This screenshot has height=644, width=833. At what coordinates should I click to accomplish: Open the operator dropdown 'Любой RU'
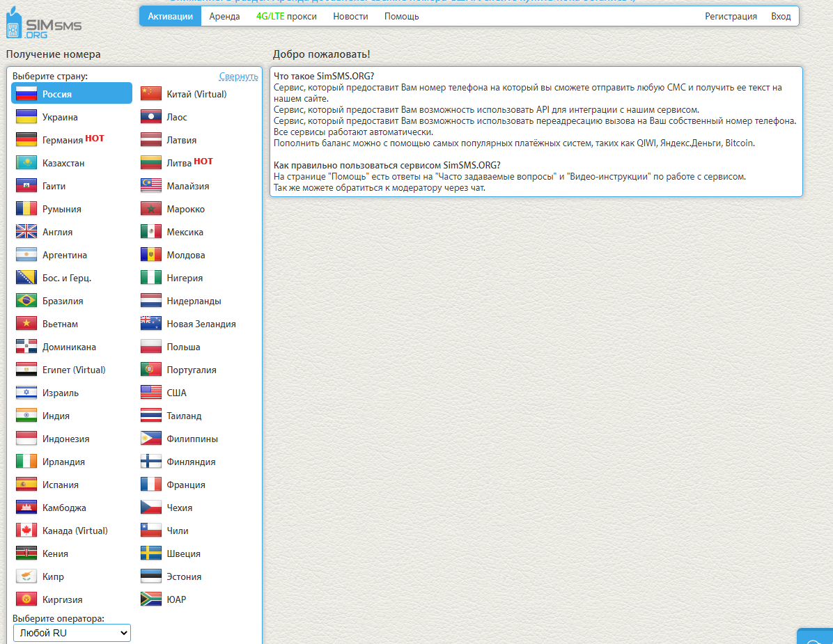click(72, 633)
